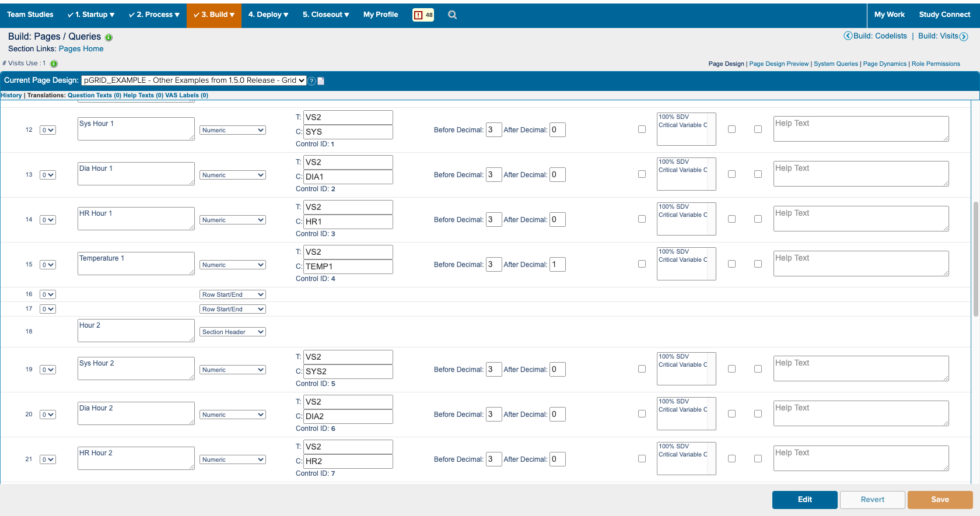Tick checkbox nearest Help Text in Sys Hour 1 row
Screen dimensions: 980x516
tap(758, 129)
